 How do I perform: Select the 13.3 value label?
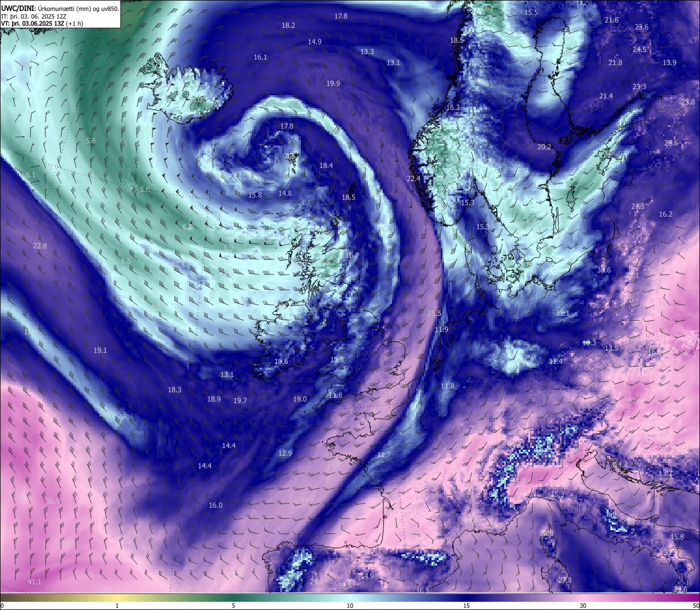pos(367,52)
